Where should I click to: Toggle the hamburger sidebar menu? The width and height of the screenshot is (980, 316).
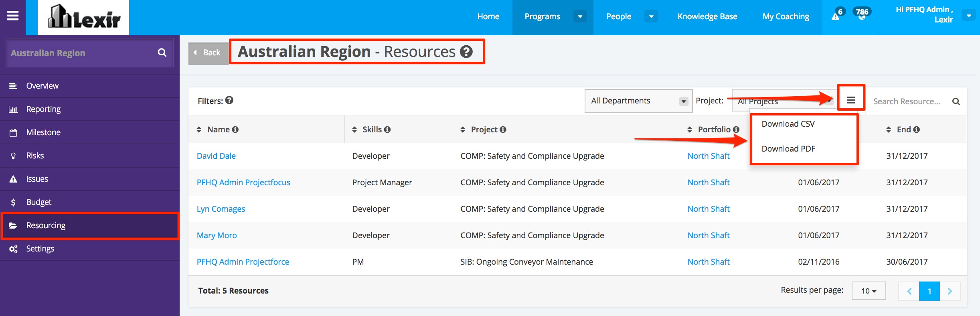click(x=13, y=16)
